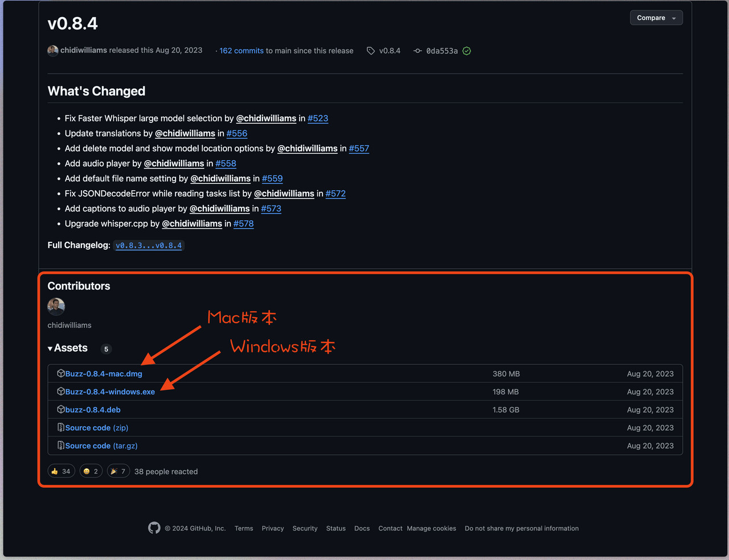729x560 pixels.
Task: Click @chidiwilliams mention in the Faster Whisper item
Action: coord(266,118)
